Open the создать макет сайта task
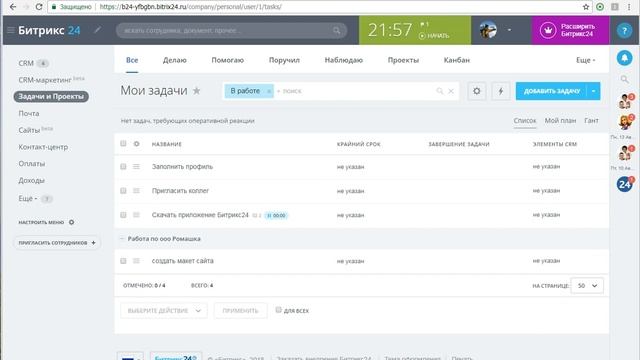The height and width of the screenshot is (360, 640). pos(183,261)
